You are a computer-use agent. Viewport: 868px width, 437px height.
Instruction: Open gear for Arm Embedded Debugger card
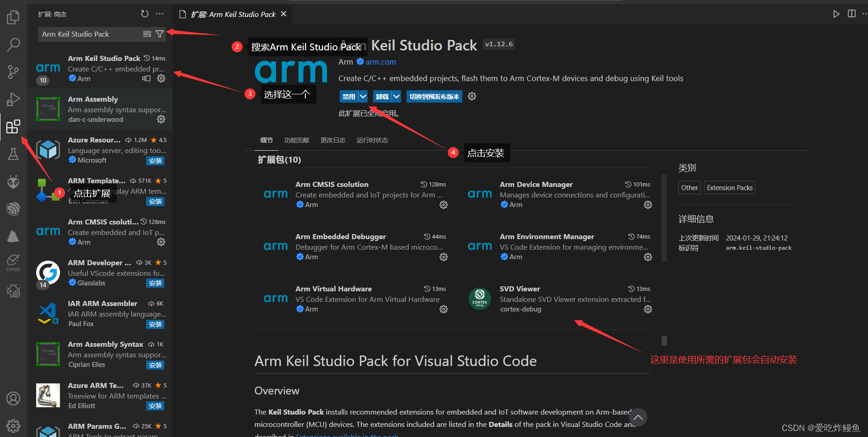tap(444, 257)
